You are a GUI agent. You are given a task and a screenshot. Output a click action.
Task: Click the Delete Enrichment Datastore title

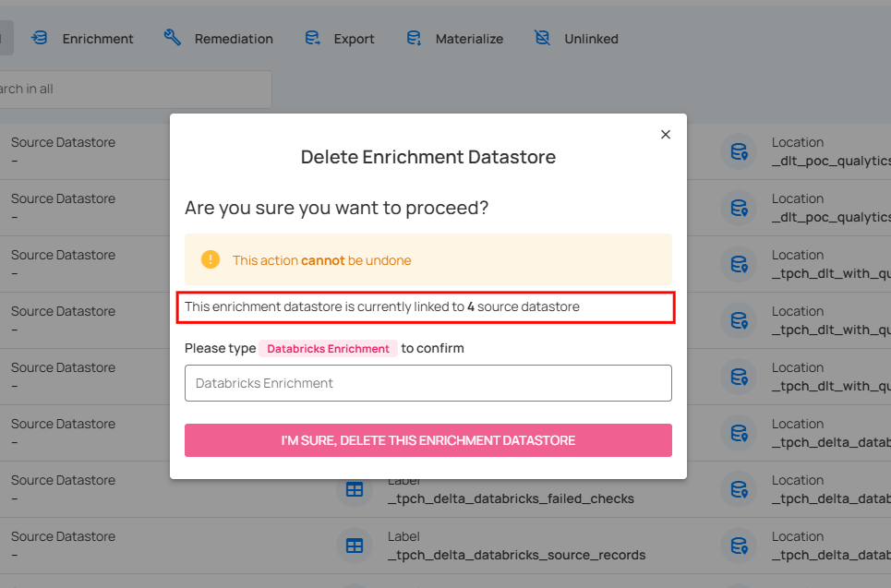(427, 157)
